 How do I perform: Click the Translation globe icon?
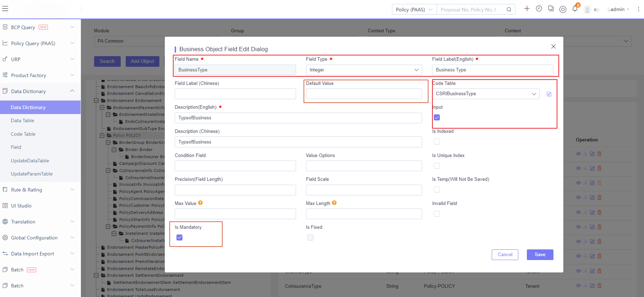coord(5,221)
